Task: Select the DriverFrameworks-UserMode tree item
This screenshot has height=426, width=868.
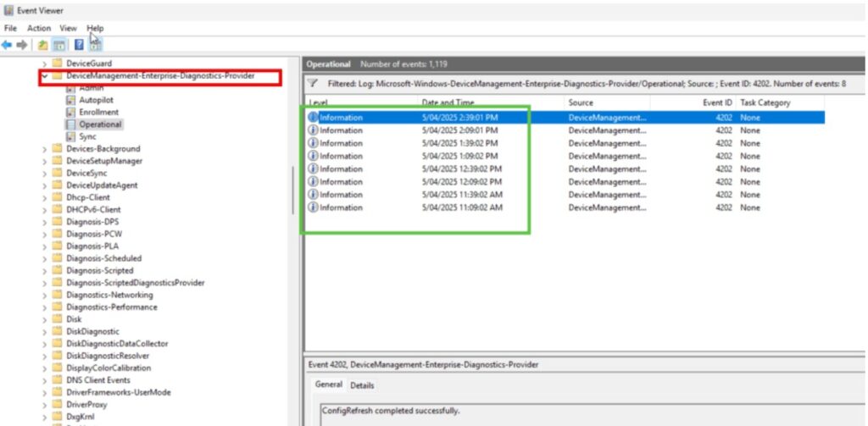Action: [x=119, y=391]
